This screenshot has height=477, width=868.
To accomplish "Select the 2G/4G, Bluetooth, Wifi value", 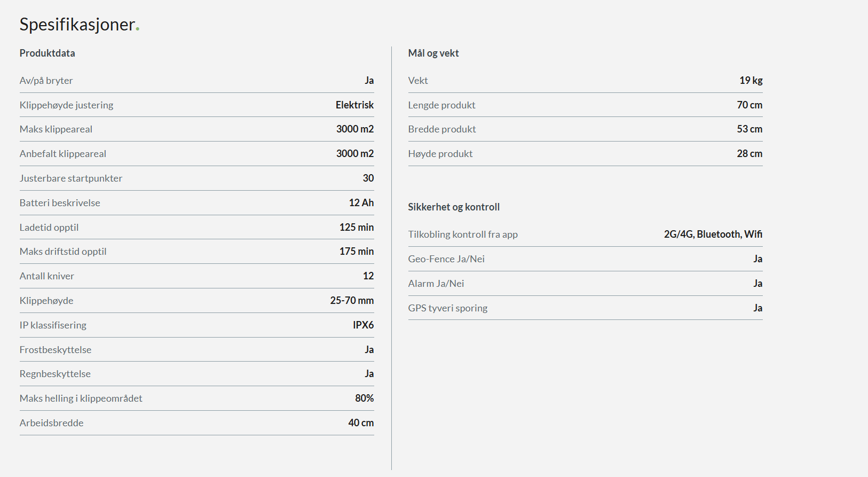I will [x=713, y=234].
